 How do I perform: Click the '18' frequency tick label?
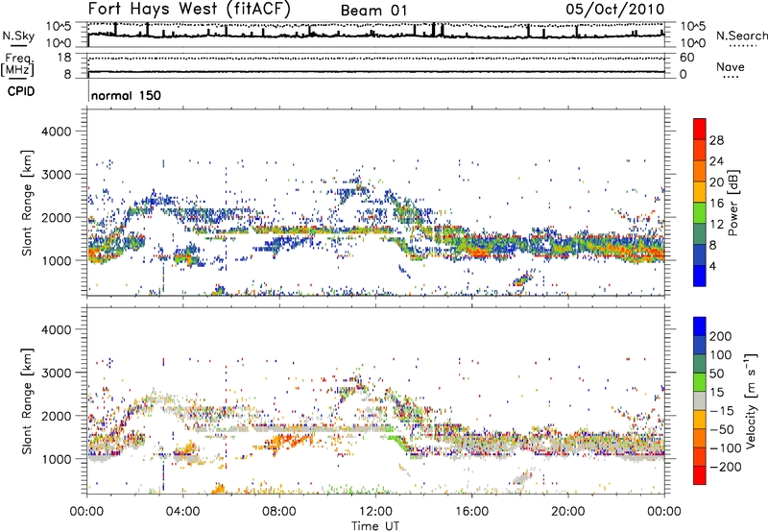63,58
